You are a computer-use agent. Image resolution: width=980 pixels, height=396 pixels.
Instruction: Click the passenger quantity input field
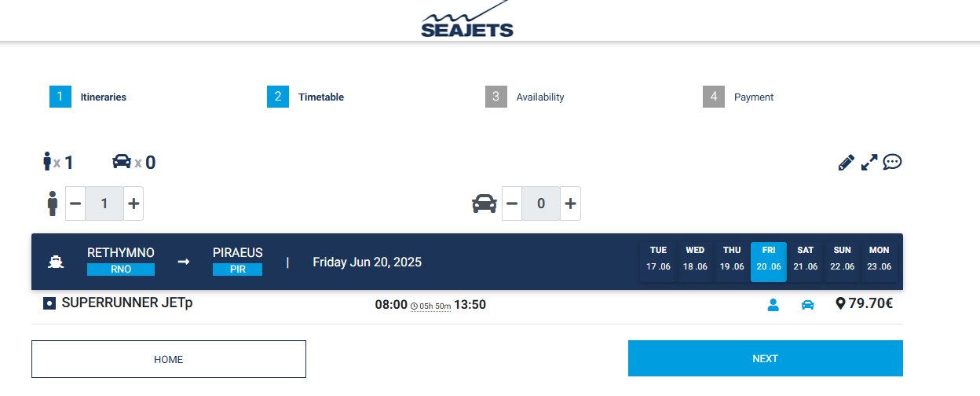point(104,203)
